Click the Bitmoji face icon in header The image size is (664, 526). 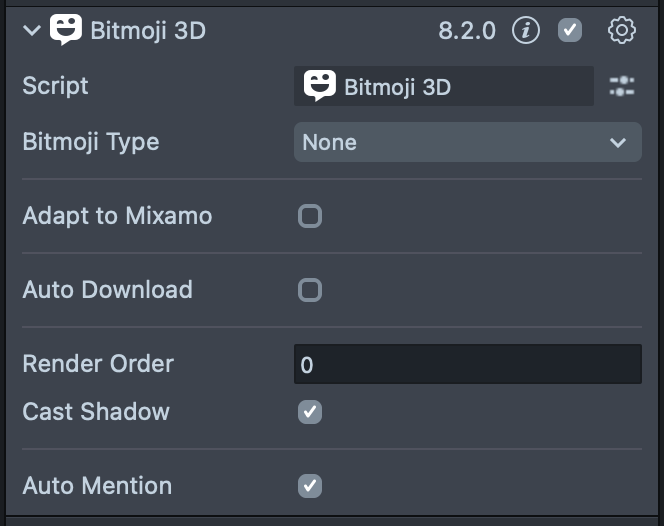point(66,30)
